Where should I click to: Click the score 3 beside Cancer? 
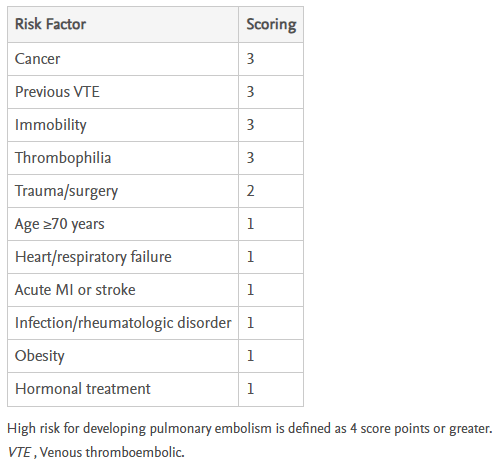click(250, 59)
